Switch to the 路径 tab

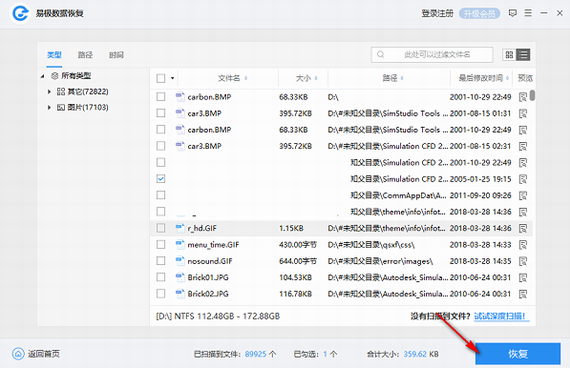pos(85,55)
